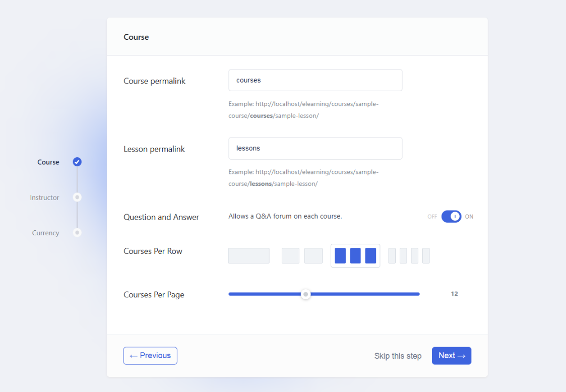Click the Course step checkmark icon
Viewport: 566px width, 392px height.
click(77, 162)
